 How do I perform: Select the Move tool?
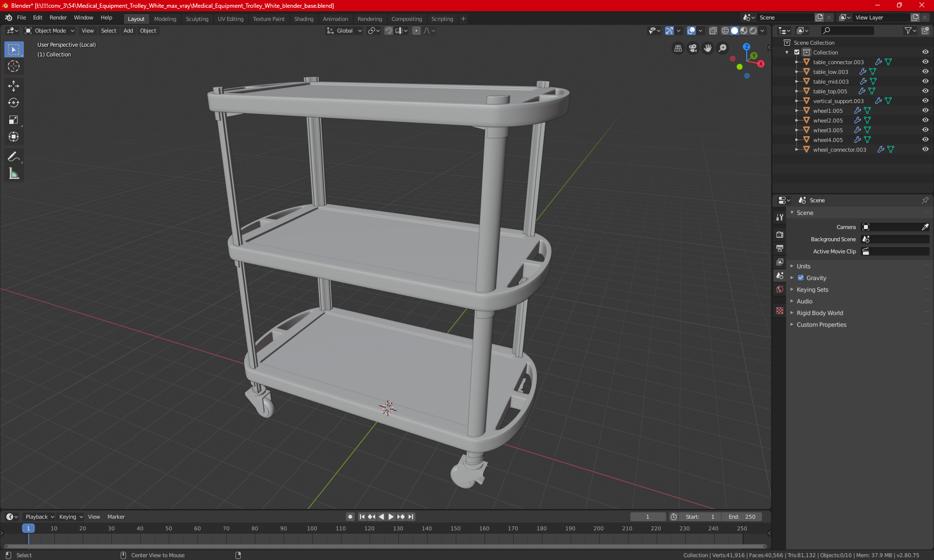click(14, 86)
